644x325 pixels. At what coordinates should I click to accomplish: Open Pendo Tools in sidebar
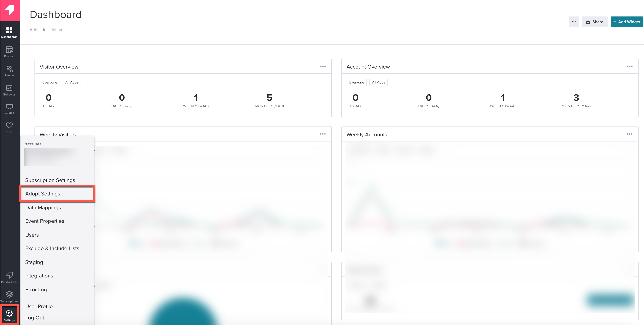(9, 278)
